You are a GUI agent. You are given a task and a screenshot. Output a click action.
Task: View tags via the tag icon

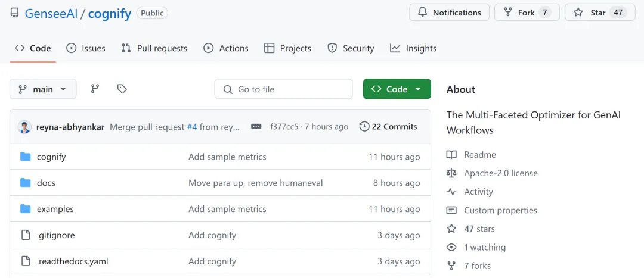click(122, 89)
